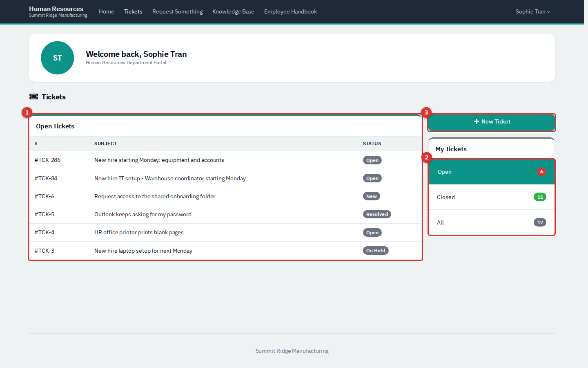Open ticket #TCK-5
588x368 pixels.
pos(44,214)
